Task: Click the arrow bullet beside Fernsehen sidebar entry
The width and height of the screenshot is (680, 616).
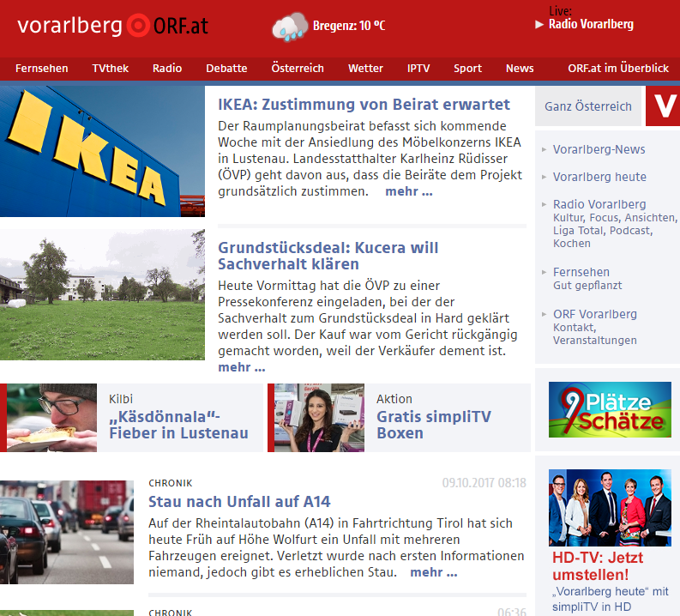Action: tap(544, 273)
